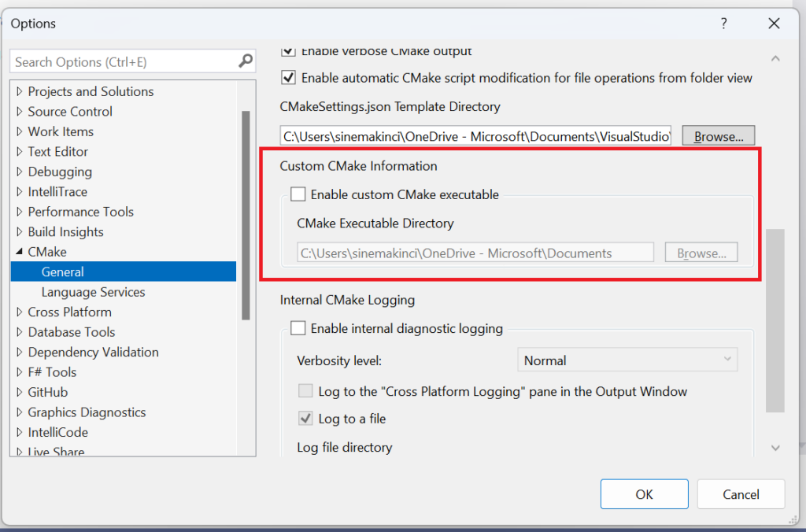Expand the GitHub settings section
The image size is (806, 532).
click(18, 391)
